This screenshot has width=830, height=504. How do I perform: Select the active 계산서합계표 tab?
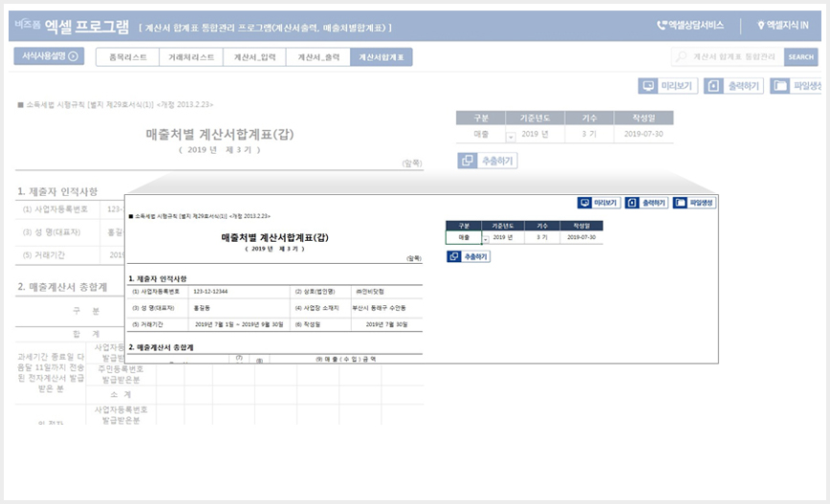click(382, 57)
